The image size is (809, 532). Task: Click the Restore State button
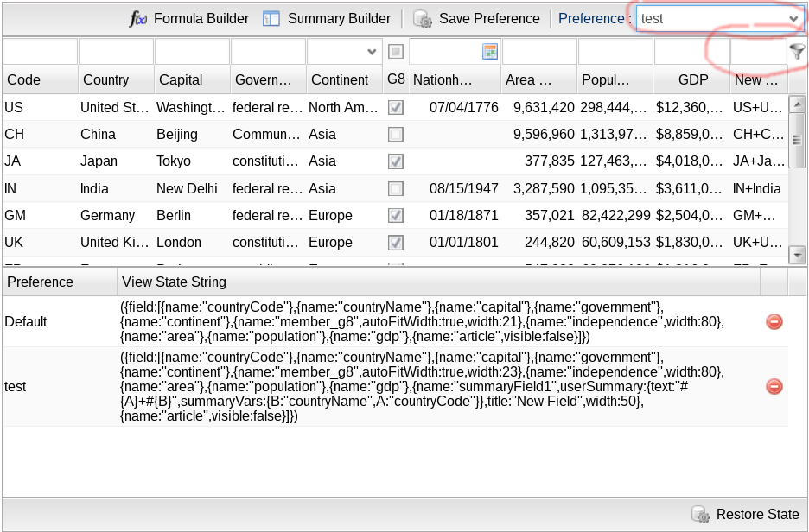coord(757,515)
